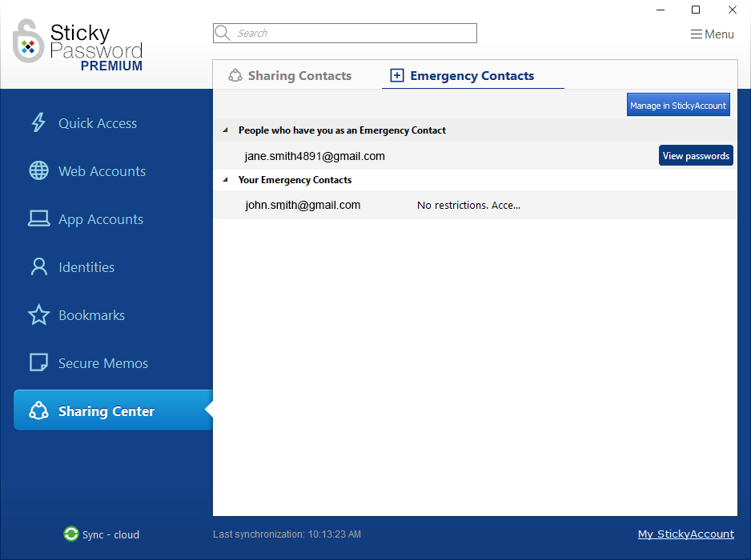This screenshot has height=560, width=751.
Task: Focus the Search input field
Action: click(x=352, y=33)
